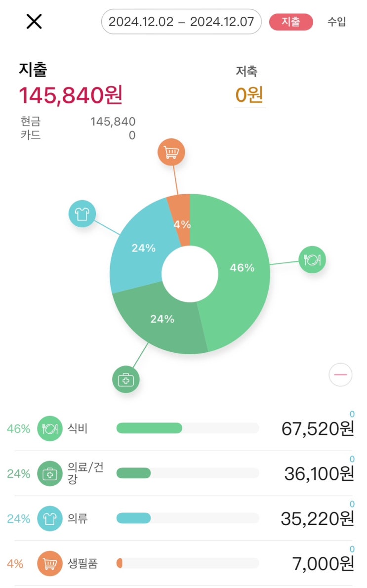Close the statistics screen with X

pos(34,21)
